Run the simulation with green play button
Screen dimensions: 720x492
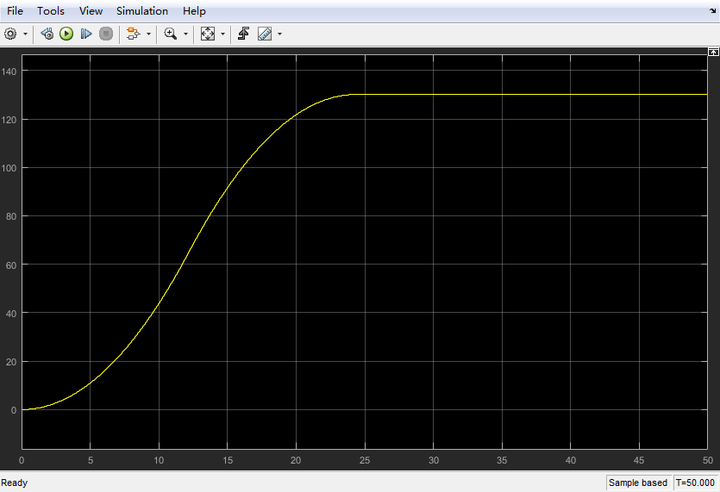[x=66, y=34]
